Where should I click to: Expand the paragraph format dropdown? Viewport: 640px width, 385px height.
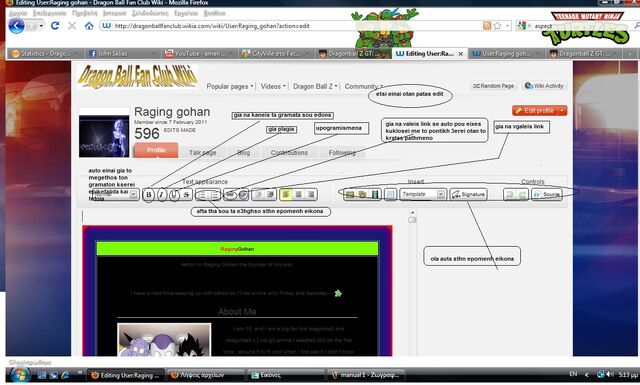coord(133,195)
